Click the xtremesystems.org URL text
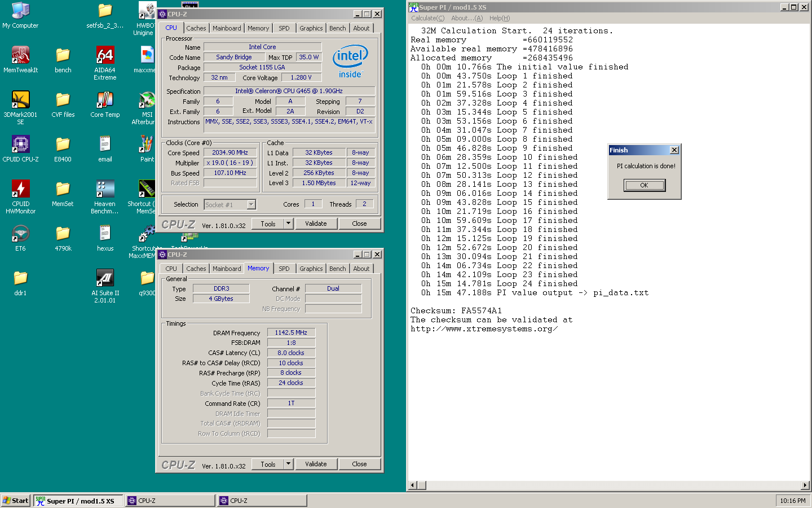812x508 pixels. [484, 329]
